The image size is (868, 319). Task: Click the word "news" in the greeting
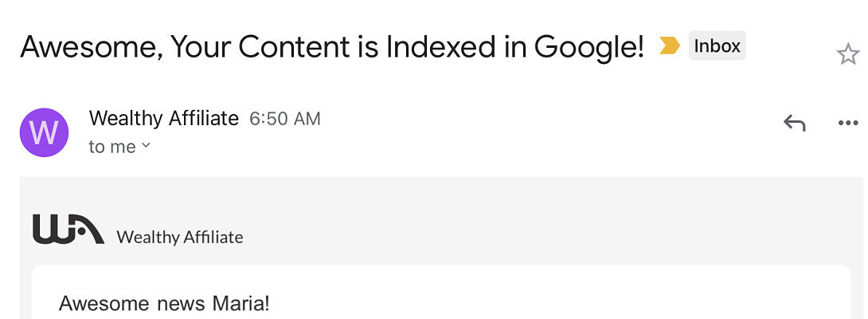coord(181,304)
